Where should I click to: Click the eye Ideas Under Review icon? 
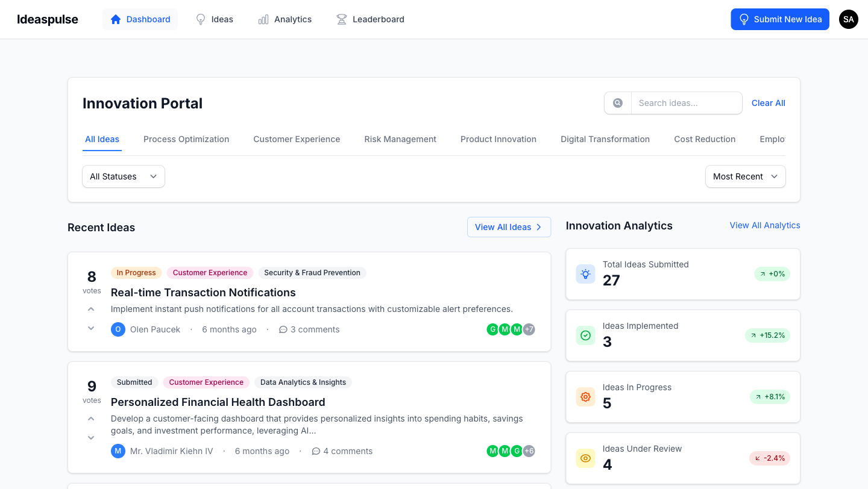[x=585, y=458]
